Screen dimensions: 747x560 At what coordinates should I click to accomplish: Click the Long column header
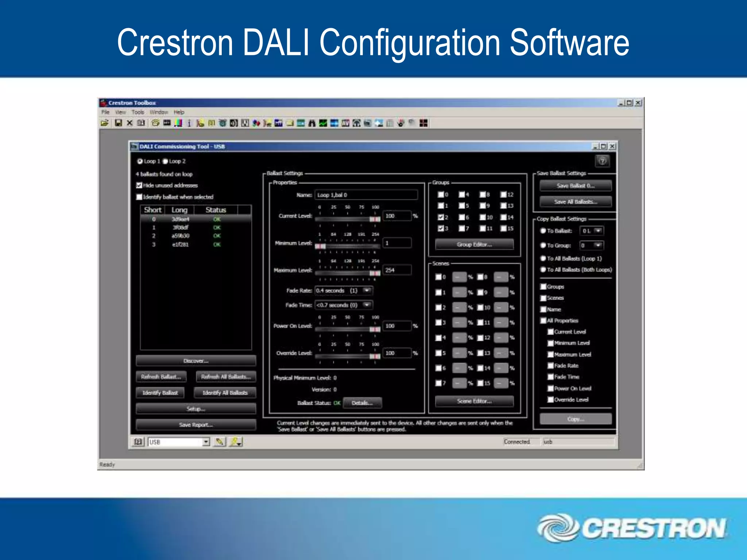pos(179,210)
